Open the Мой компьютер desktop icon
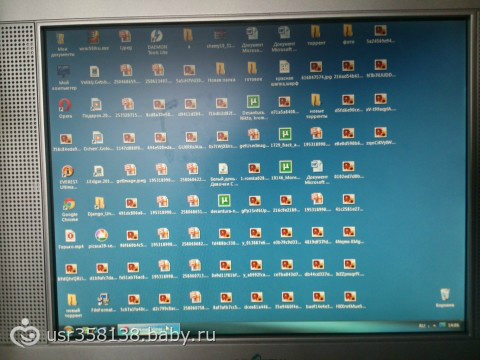This screenshot has height=360, width=480. click(x=64, y=78)
